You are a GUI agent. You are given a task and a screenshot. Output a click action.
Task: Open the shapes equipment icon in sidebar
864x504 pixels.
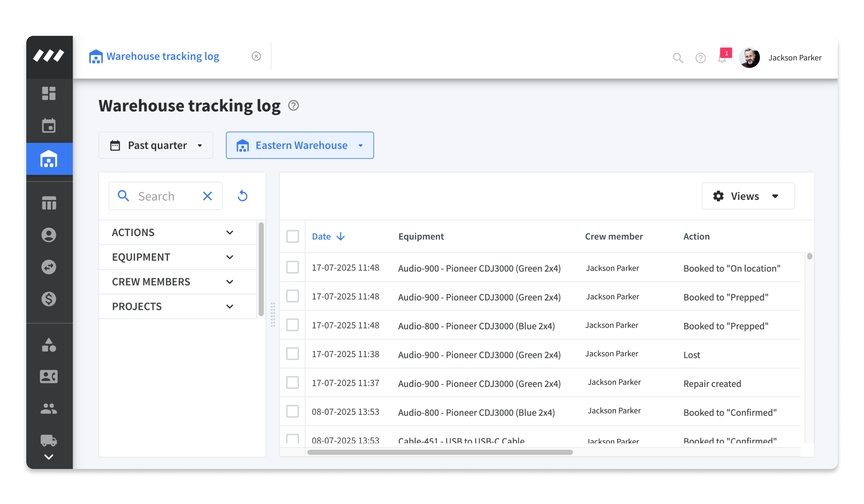pos(49,345)
